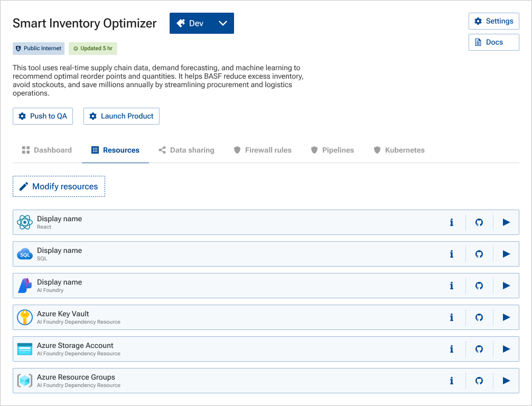
Task: Click the Azure Key Vault key icon
Action: [25, 317]
